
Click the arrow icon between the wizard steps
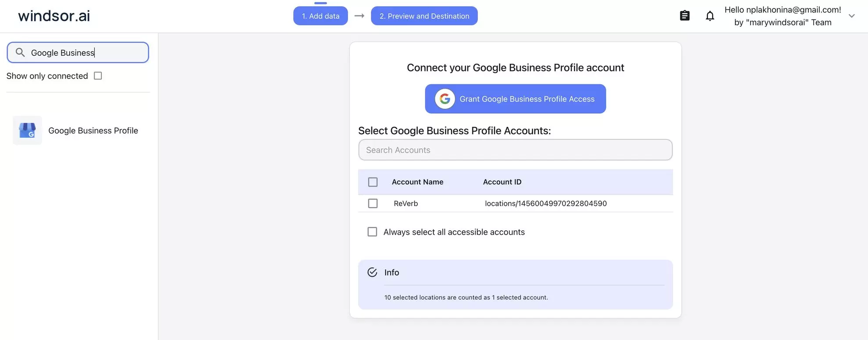[359, 16]
